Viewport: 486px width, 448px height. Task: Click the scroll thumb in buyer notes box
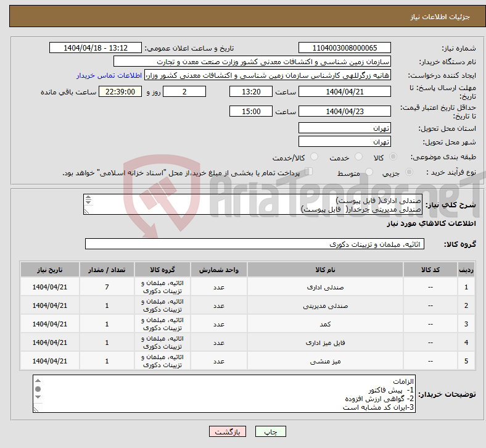tap(38, 389)
